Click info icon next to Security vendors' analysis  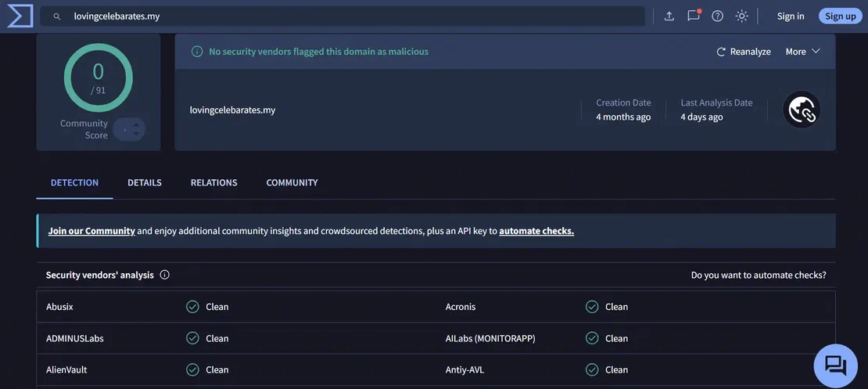pos(164,274)
